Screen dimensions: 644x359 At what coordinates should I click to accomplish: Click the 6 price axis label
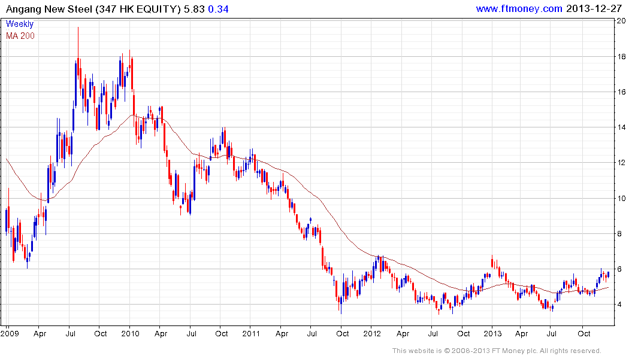[619, 269]
